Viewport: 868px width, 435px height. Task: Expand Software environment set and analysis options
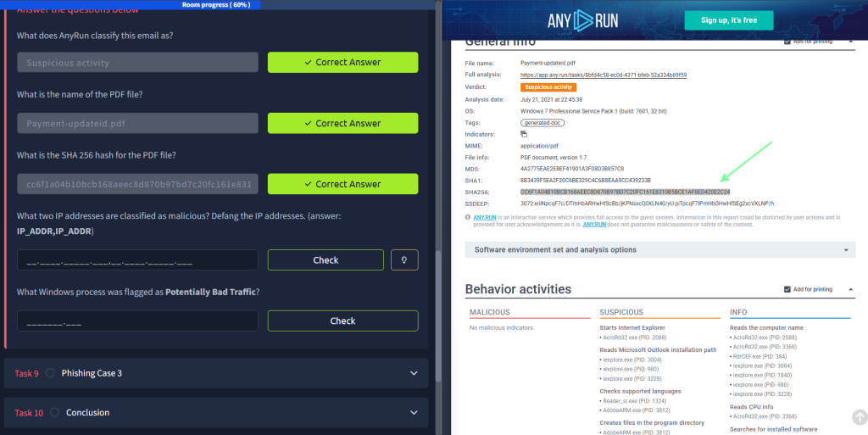click(x=659, y=250)
